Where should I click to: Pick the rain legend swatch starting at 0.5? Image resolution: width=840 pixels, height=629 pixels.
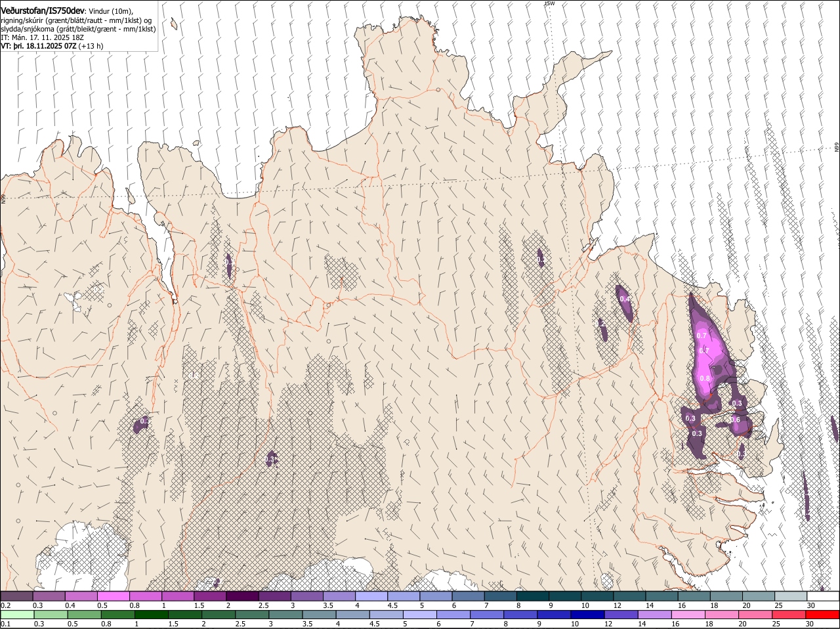pos(85,615)
